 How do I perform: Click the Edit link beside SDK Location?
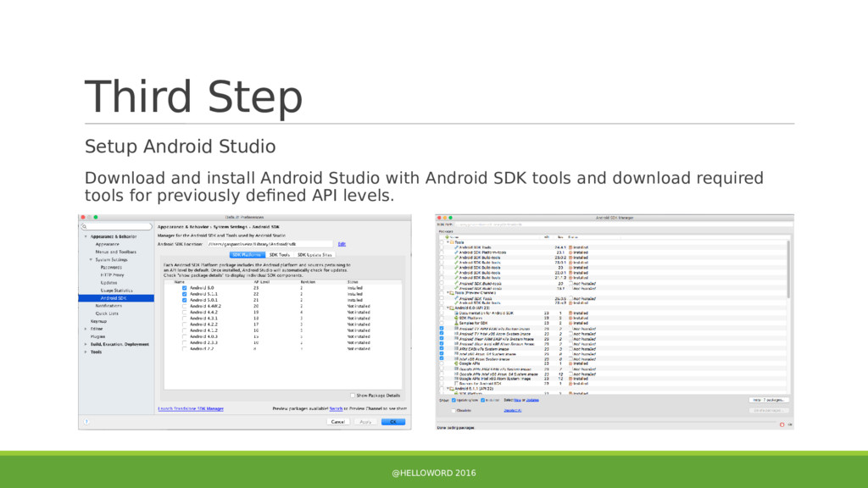342,244
